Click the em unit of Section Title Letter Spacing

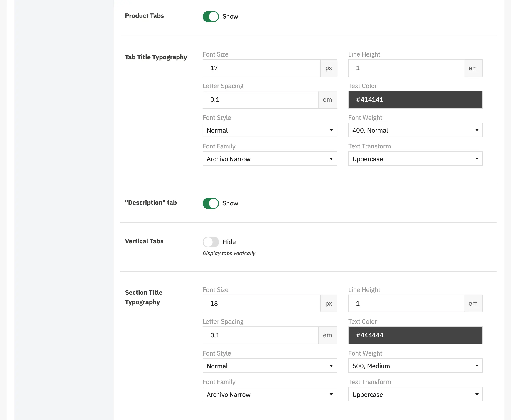(327, 335)
